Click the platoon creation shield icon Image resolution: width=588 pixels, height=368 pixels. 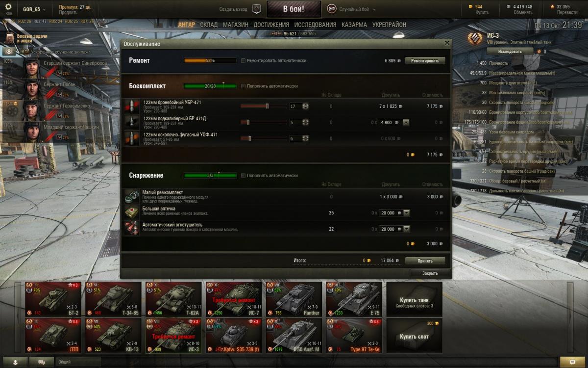point(256,9)
